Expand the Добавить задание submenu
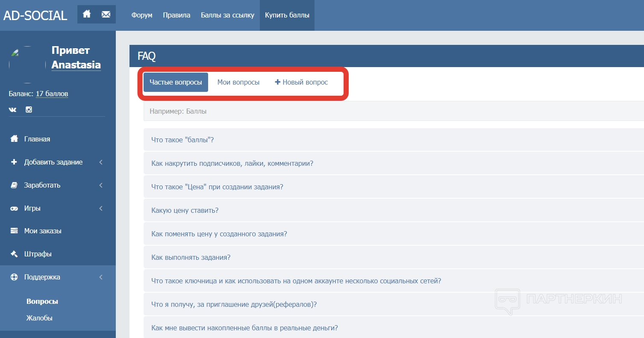The image size is (644, 338). pyautogui.click(x=53, y=162)
